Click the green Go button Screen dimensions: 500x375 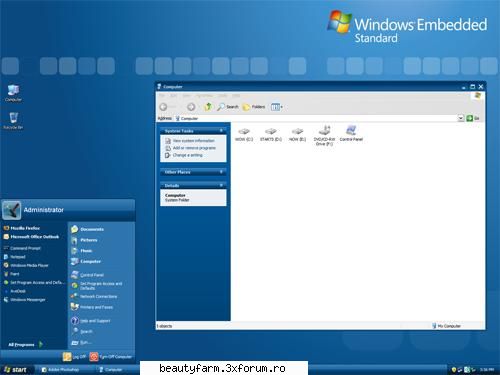coord(473,118)
